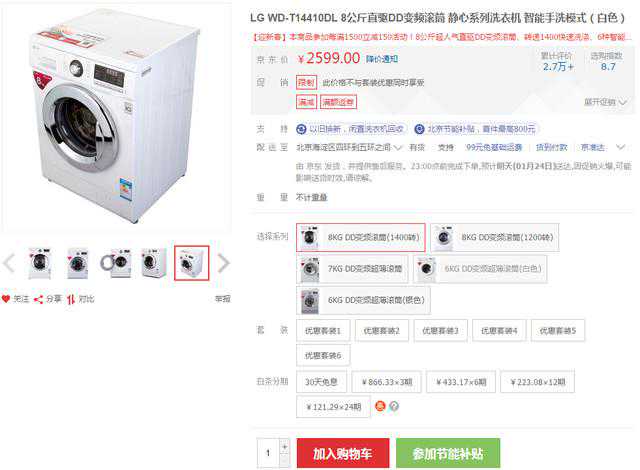Select the 优惠套装1 bundle tab
Screen dimensions: 640x470
click(323, 330)
